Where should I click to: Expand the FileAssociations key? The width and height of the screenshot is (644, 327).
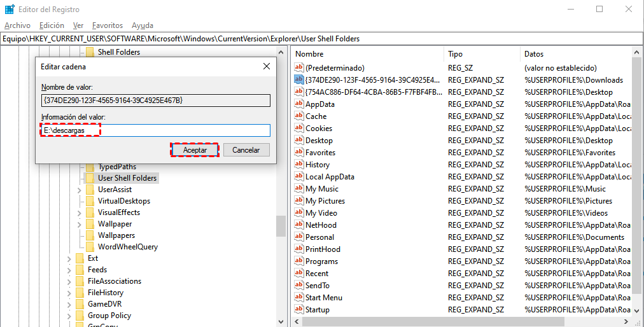(x=69, y=282)
